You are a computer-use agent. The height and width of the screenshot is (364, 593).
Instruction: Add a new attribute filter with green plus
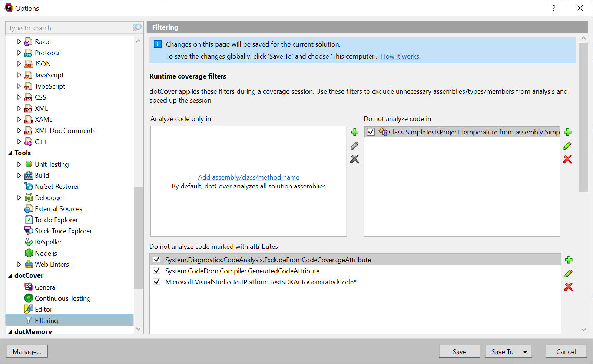[569, 260]
